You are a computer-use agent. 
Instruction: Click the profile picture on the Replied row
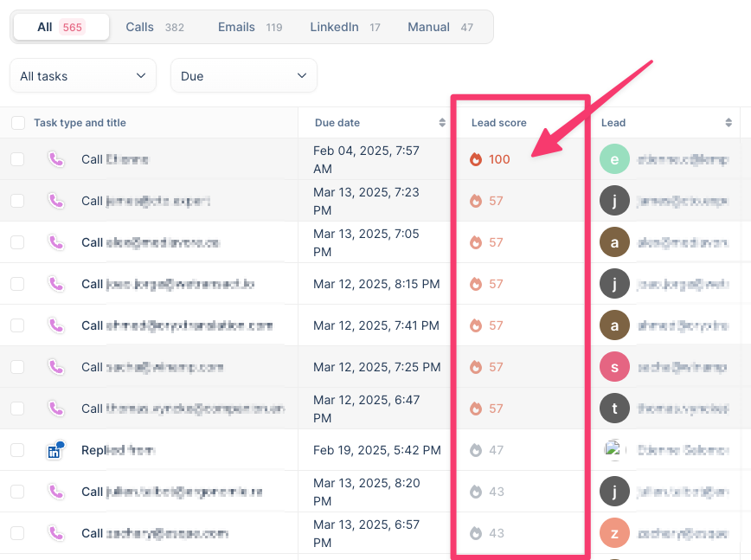coord(615,449)
